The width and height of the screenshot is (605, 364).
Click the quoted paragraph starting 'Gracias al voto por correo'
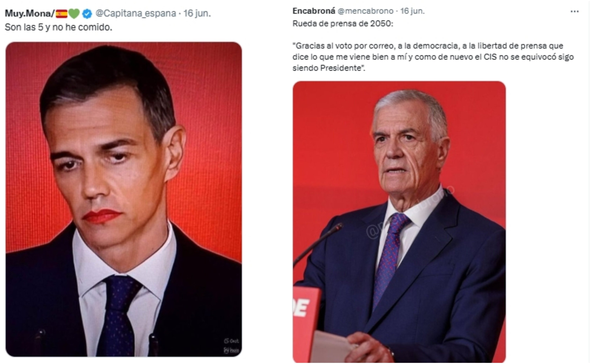click(433, 57)
